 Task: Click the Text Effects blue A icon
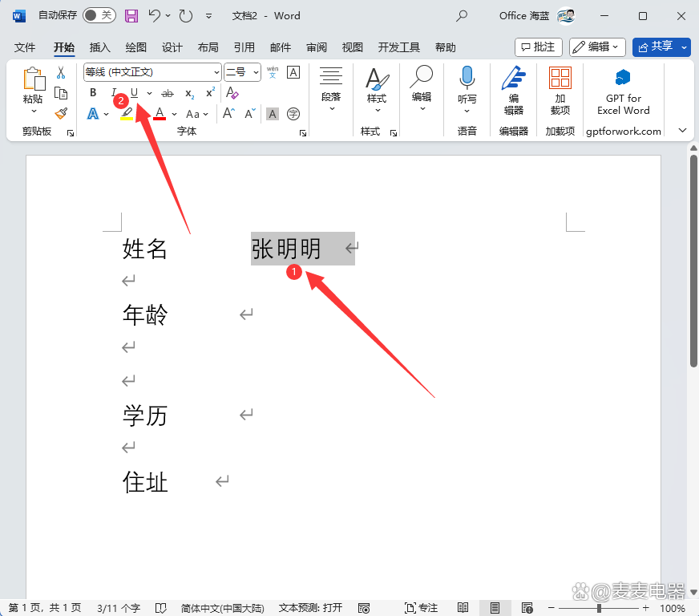pos(93,114)
